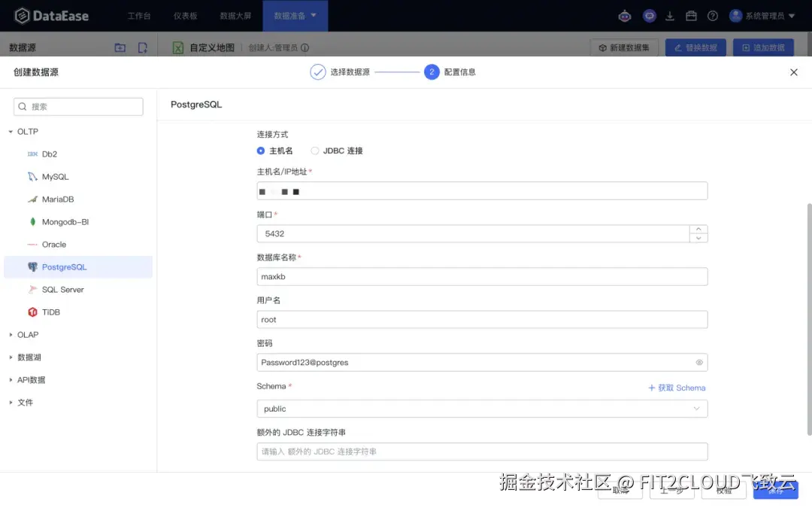
Task: Click the password field with Password123@postgres
Action: 482,362
